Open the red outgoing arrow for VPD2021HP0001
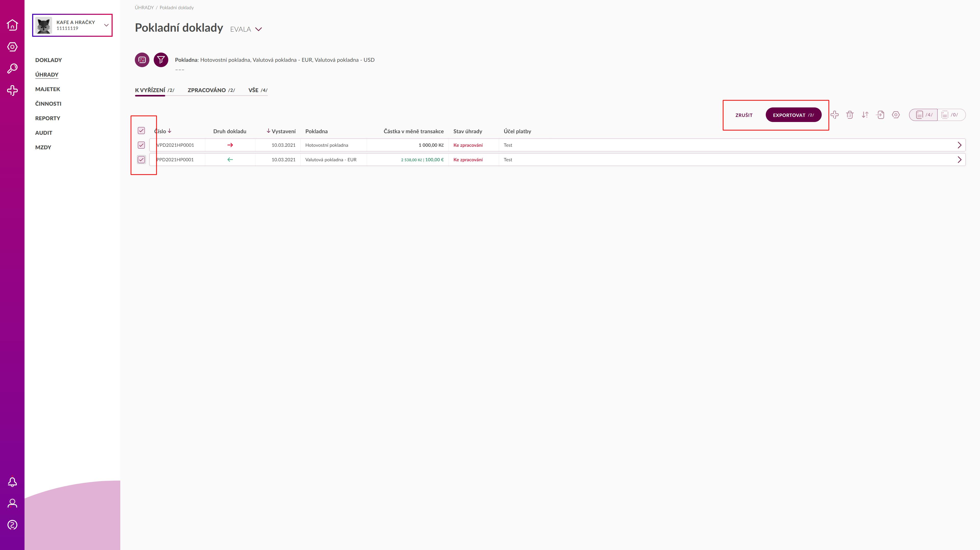 coord(230,145)
